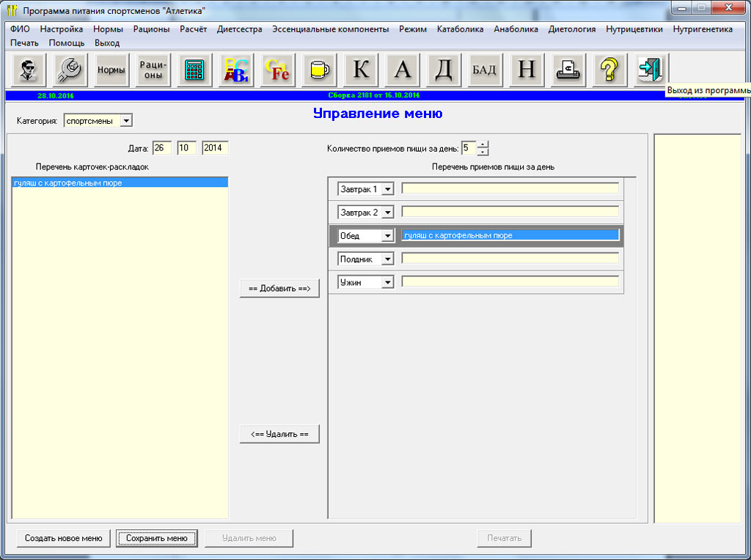Click Создать новое меню button

[x=64, y=538]
